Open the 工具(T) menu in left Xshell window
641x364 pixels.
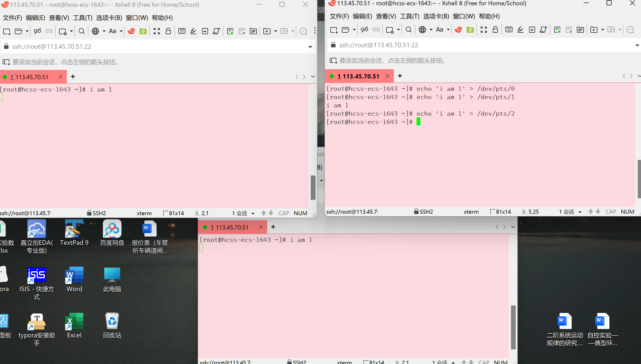click(83, 18)
